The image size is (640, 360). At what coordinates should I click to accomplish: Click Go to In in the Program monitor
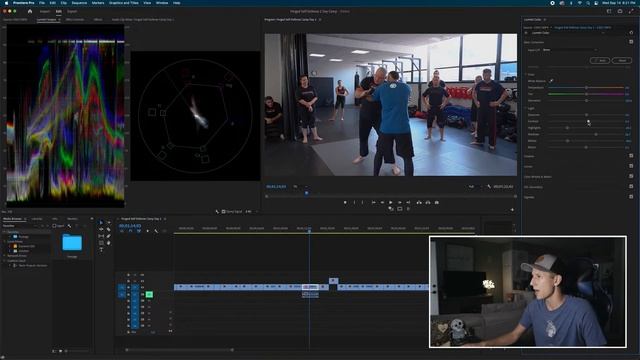373,202
